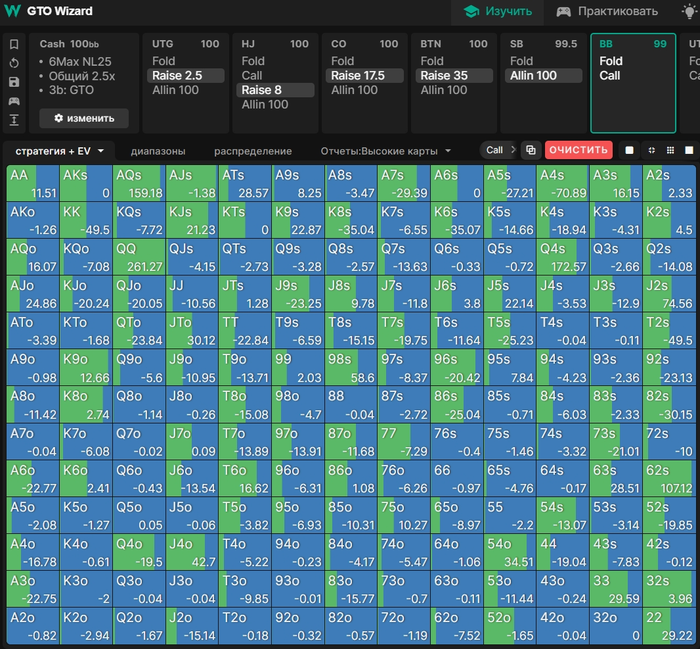Viewport: 700px width, 649px height.
Task: Click the 22 hand cell
Action: [668, 626]
